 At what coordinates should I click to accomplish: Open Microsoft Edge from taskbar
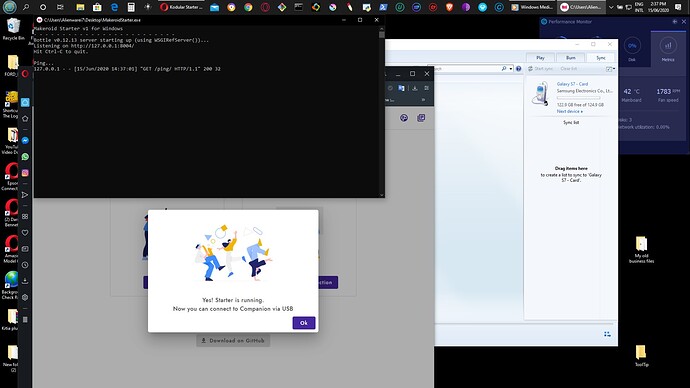pos(114,7)
